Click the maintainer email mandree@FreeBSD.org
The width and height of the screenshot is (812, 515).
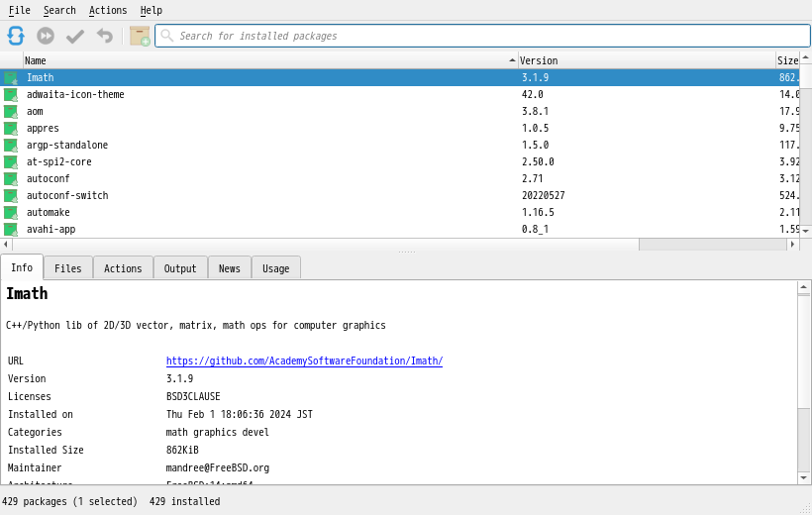pos(218,467)
